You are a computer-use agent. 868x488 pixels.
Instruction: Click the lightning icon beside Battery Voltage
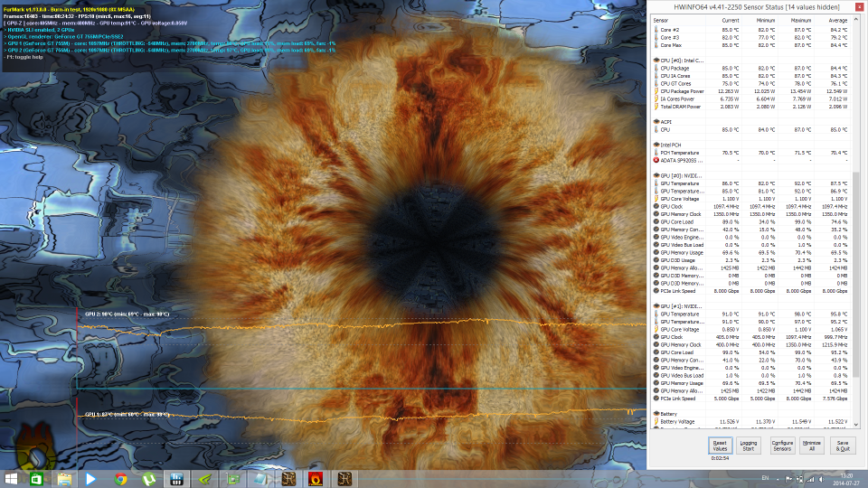[x=656, y=422]
